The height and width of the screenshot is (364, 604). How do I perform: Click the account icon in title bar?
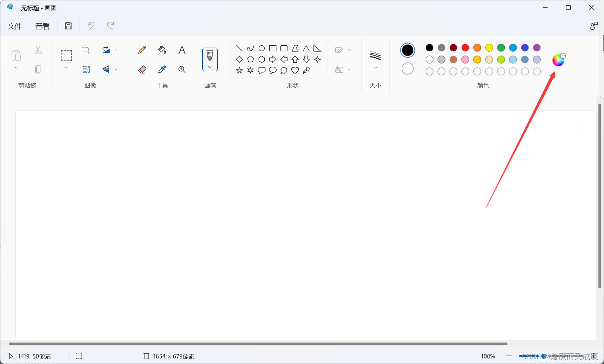tap(594, 26)
